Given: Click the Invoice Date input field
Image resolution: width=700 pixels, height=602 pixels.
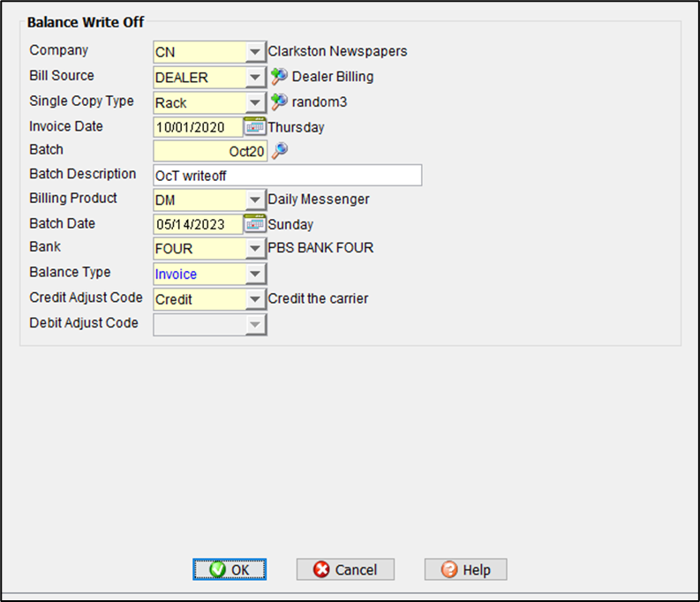Looking at the screenshot, I should click(197, 127).
